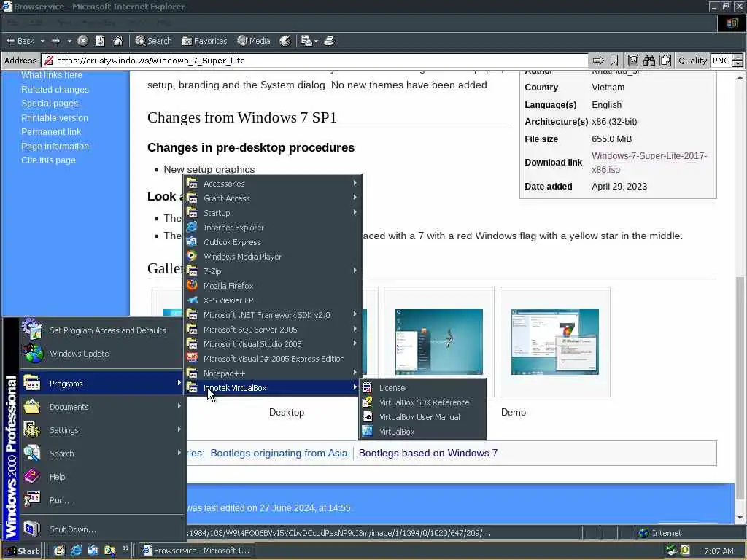Expand the Startup program folder
This screenshot has width=747, height=560.
pos(273,213)
